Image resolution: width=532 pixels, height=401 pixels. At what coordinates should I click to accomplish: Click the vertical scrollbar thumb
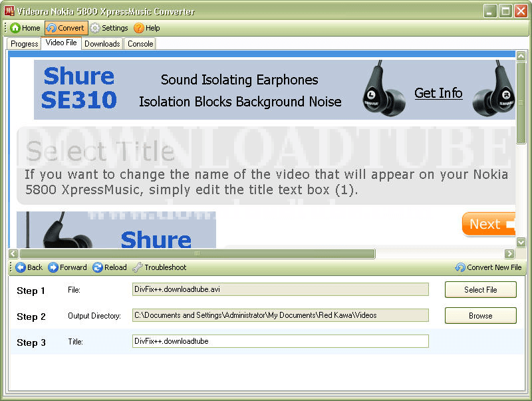coord(521,103)
